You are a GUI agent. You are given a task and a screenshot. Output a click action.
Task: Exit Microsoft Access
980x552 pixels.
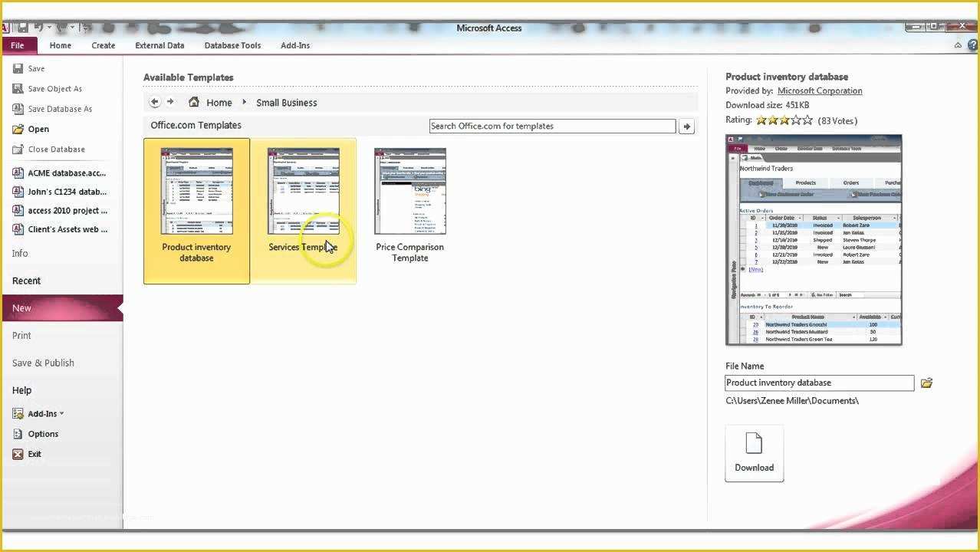tap(27, 454)
